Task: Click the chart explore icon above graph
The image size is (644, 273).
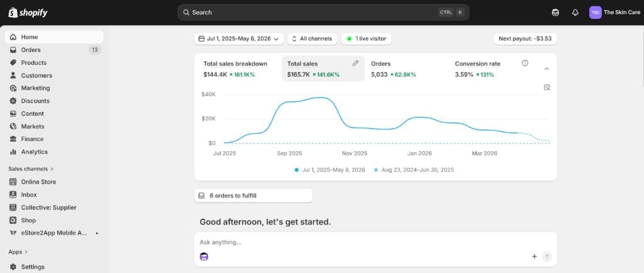Action: pyautogui.click(x=547, y=87)
